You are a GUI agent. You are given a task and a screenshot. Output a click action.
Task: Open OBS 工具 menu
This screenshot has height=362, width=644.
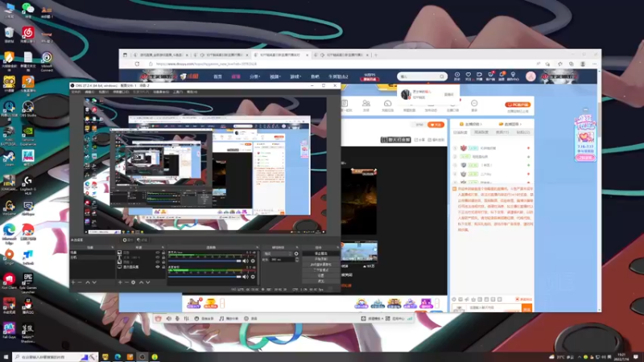coord(177,92)
